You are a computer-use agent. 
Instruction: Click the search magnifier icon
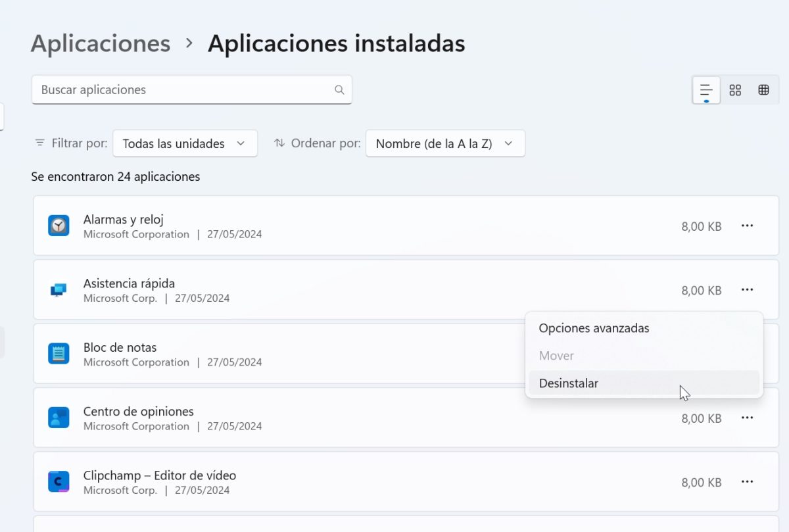tap(339, 90)
